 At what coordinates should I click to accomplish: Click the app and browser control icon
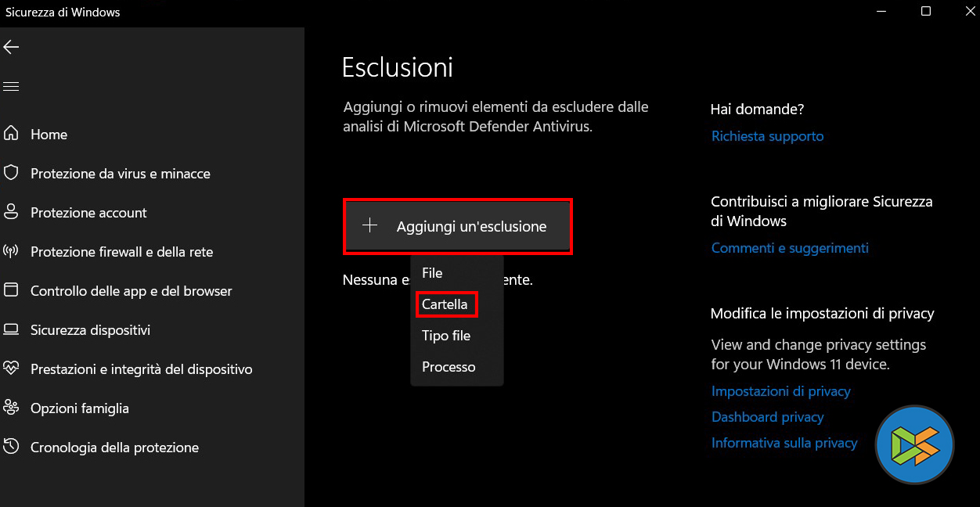(11, 290)
